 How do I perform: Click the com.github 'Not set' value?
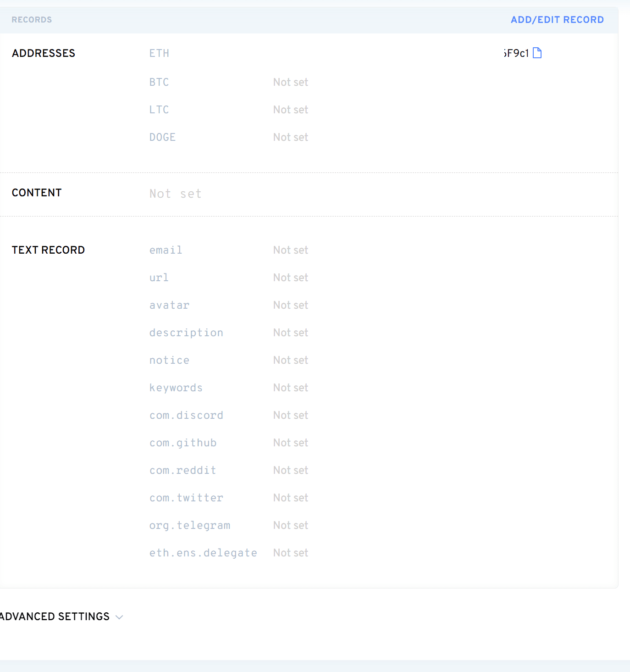click(291, 443)
